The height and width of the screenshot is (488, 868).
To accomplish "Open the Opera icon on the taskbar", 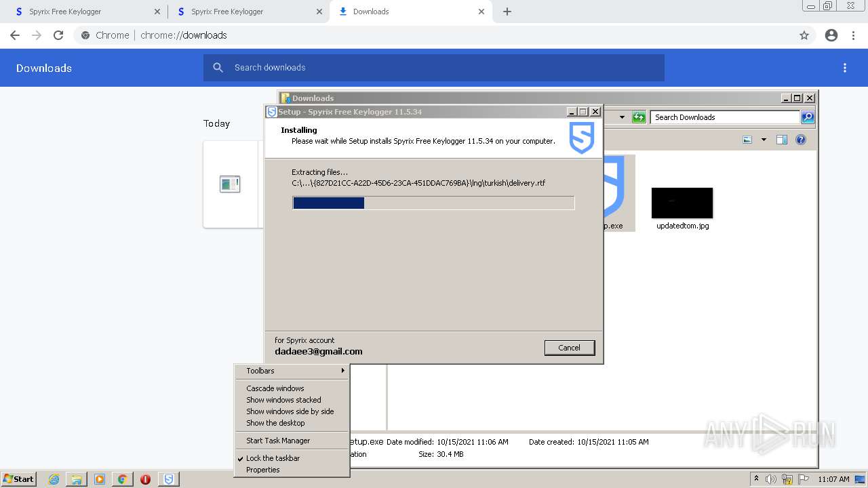I will [x=145, y=479].
